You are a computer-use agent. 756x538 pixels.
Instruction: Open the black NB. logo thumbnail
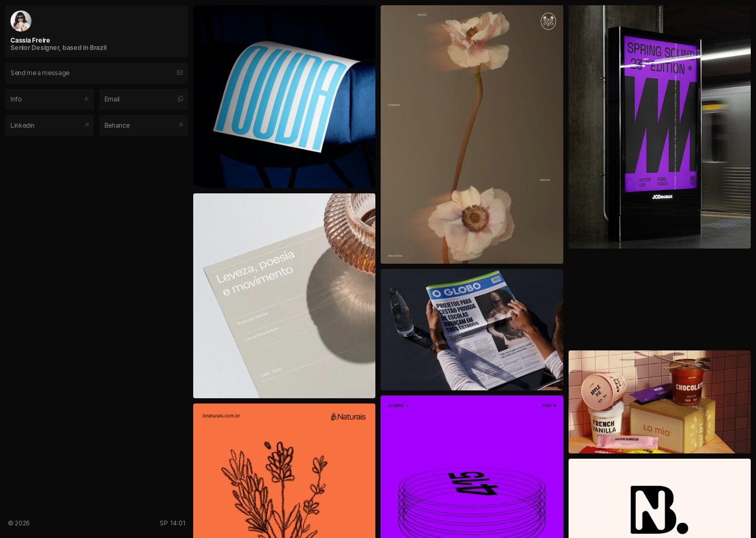pos(659,498)
